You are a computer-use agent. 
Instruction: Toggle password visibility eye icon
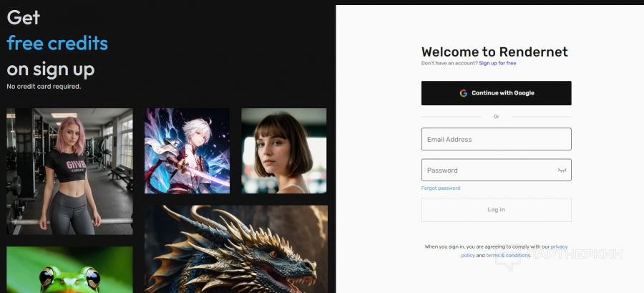coord(562,170)
